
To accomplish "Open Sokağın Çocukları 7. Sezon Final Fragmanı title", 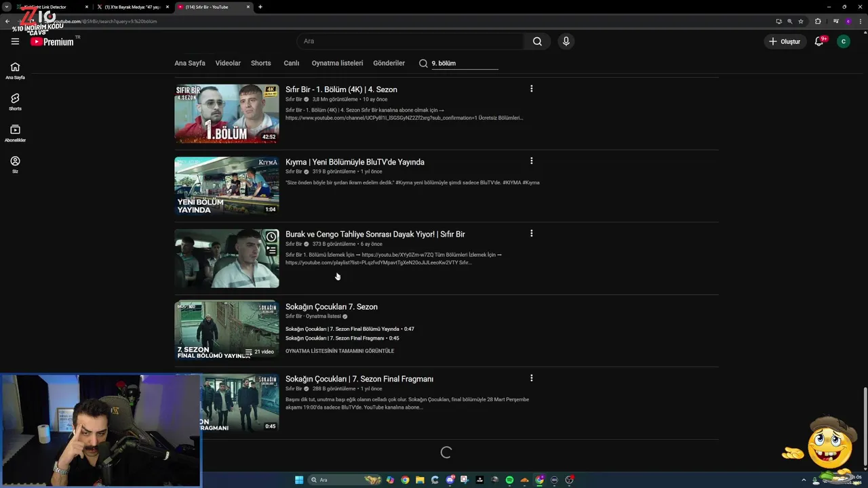I will (x=359, y=379).
